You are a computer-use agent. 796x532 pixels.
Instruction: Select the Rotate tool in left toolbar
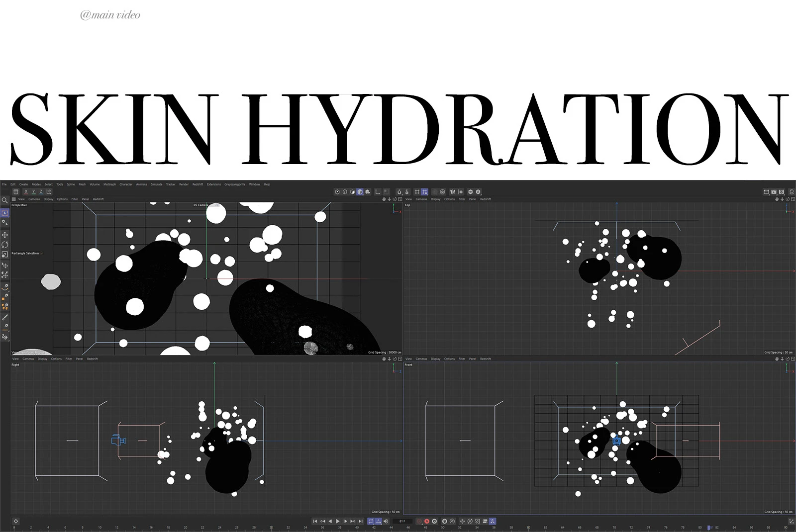click(5, 245)
